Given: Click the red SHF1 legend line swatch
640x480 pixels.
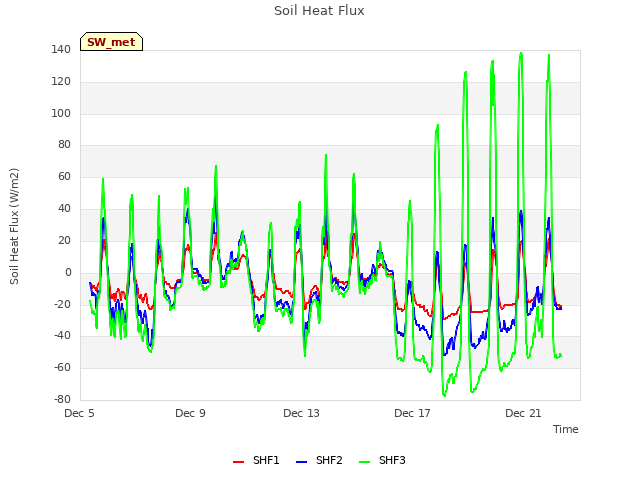Looking at the screenshot, I should coord(238,462).
